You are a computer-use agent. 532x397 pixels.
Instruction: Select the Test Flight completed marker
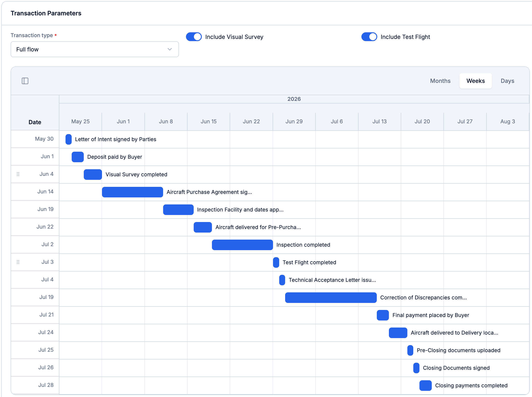(x=276, y=262)
